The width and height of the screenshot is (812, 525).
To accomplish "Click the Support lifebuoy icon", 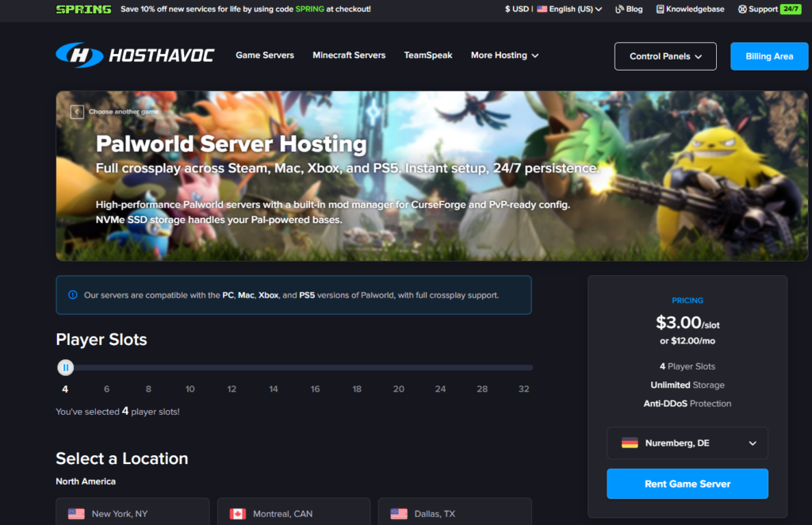I will tap(742, 9).
